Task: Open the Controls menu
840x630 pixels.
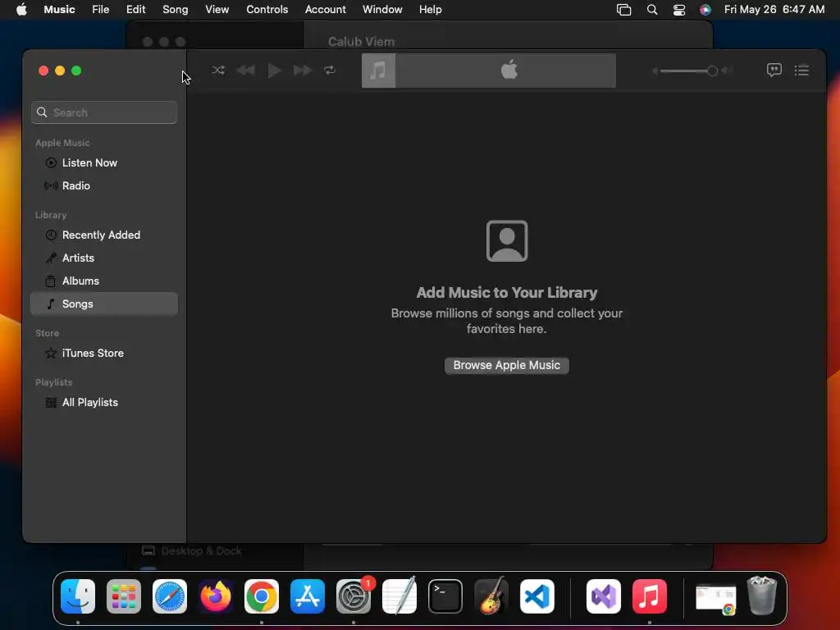Action: pyautogui.click(x=267, y=10)
